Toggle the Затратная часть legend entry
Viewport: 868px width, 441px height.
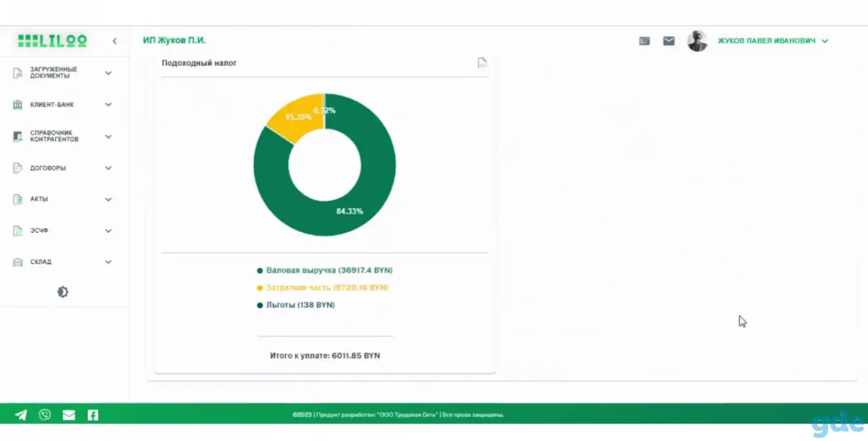pyautogui.click(x=323, y=288)
